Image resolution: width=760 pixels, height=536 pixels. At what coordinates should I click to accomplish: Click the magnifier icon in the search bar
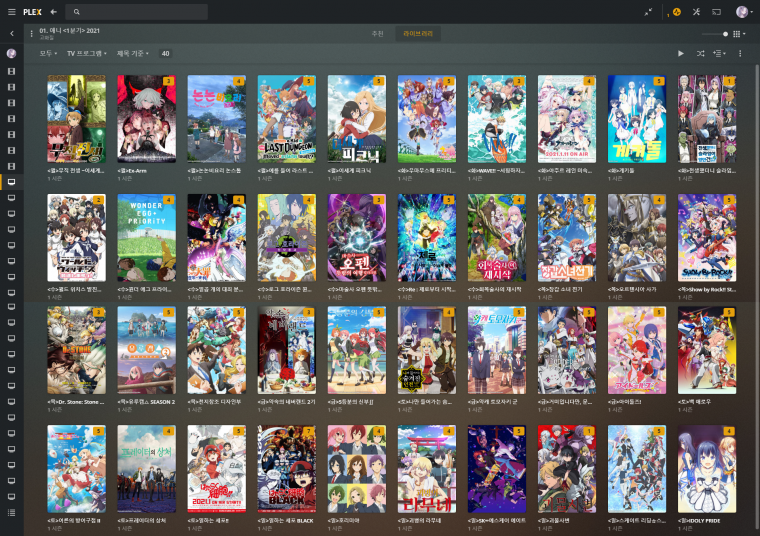click(x=77, y=12)
